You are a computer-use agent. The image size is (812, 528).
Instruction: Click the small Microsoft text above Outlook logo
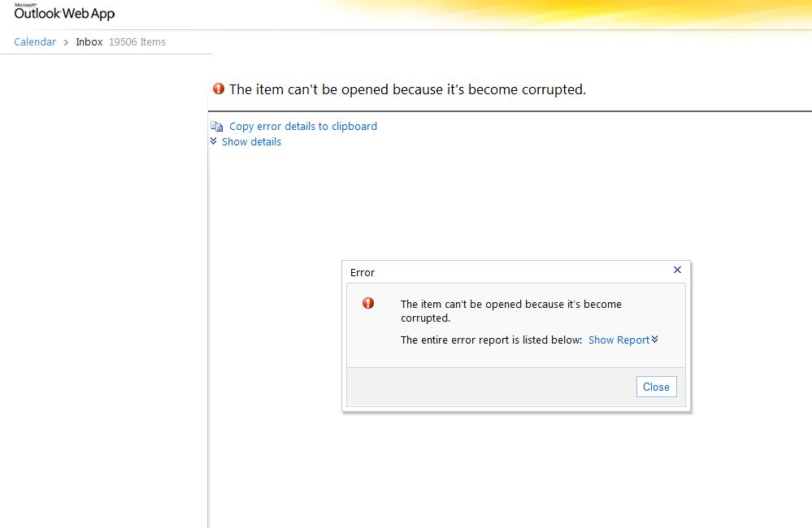(26, 5)
